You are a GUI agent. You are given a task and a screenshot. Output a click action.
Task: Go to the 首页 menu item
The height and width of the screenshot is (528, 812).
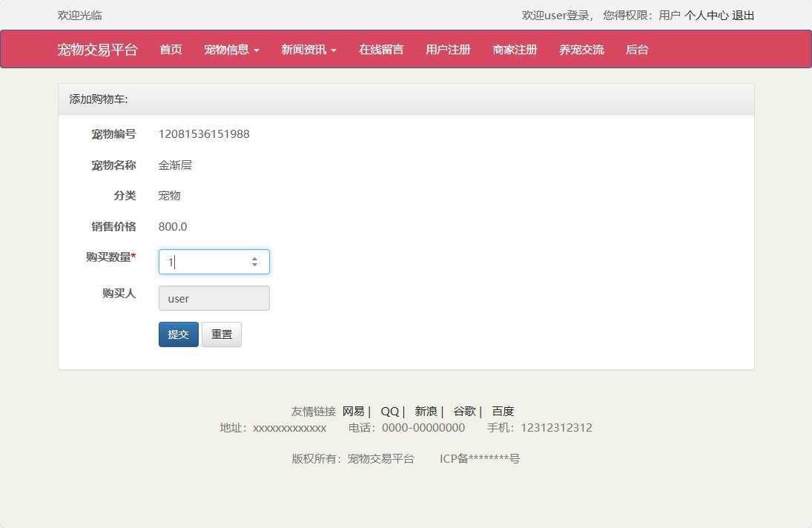[170, 49]
